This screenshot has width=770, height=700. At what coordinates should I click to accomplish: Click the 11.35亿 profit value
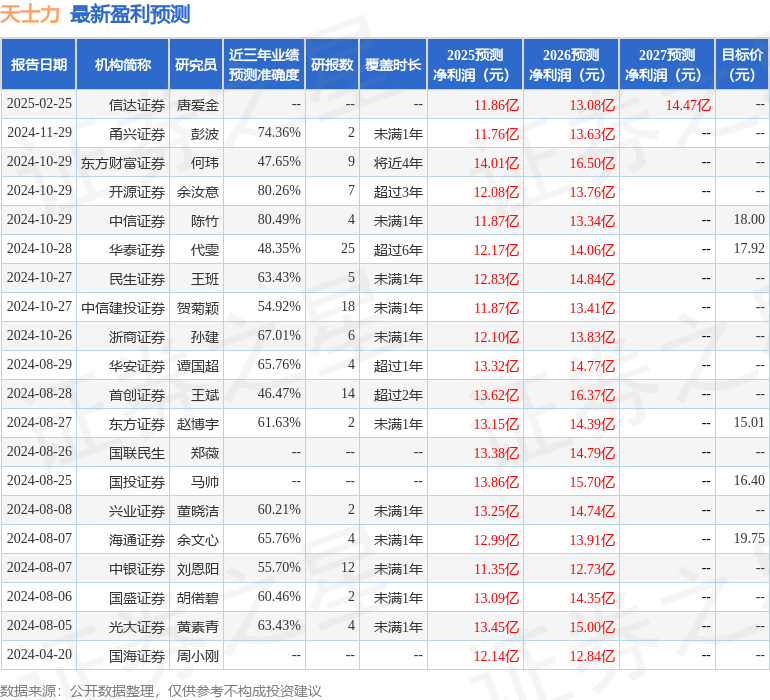496,568
